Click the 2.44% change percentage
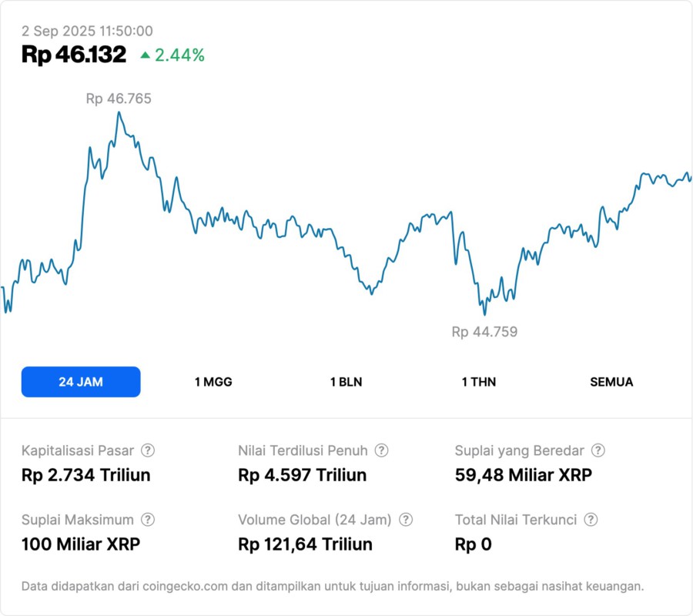The height and width of the screenshot is (616, 693). [x=179, y=55]
